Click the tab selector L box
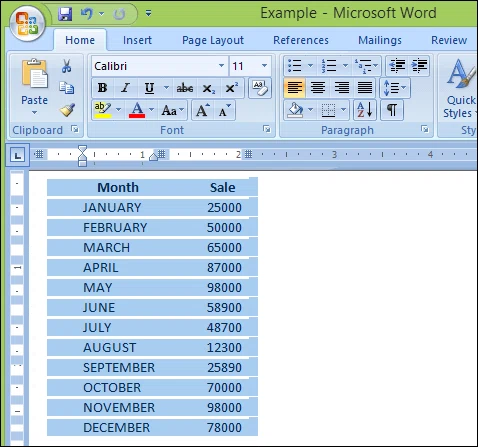The height and width of the screenshot is (447, 478). (x=17, y=155)
